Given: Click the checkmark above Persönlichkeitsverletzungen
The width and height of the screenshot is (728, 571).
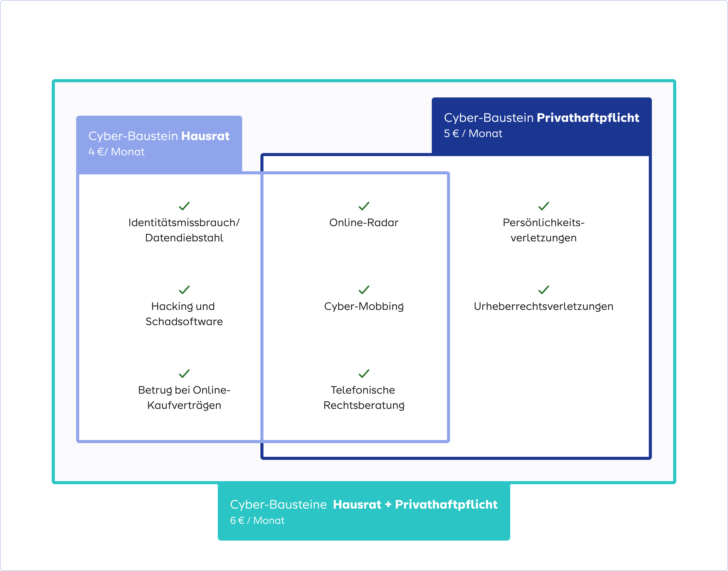Looking at the screenshot, I should tap(544, 206).
